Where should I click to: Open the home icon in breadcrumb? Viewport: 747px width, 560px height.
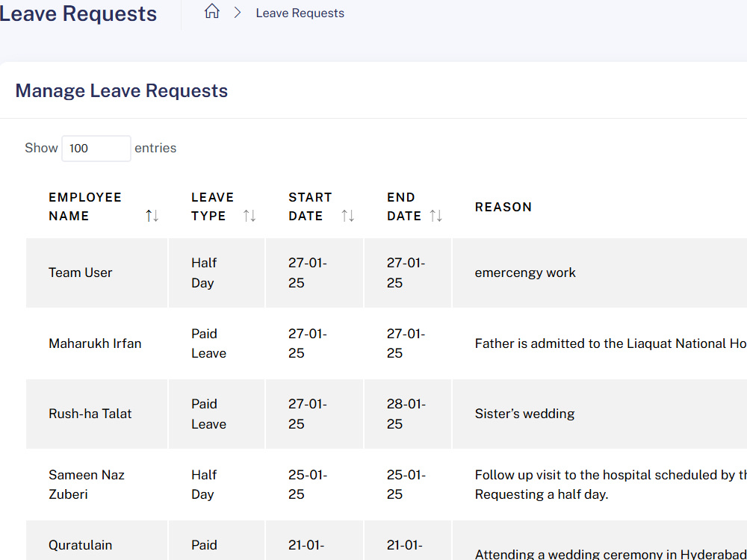point(212,11)
